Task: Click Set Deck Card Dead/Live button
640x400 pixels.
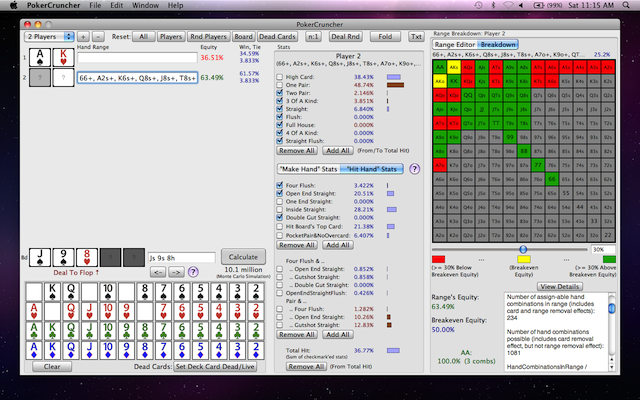Action: [x=216, y=366]
